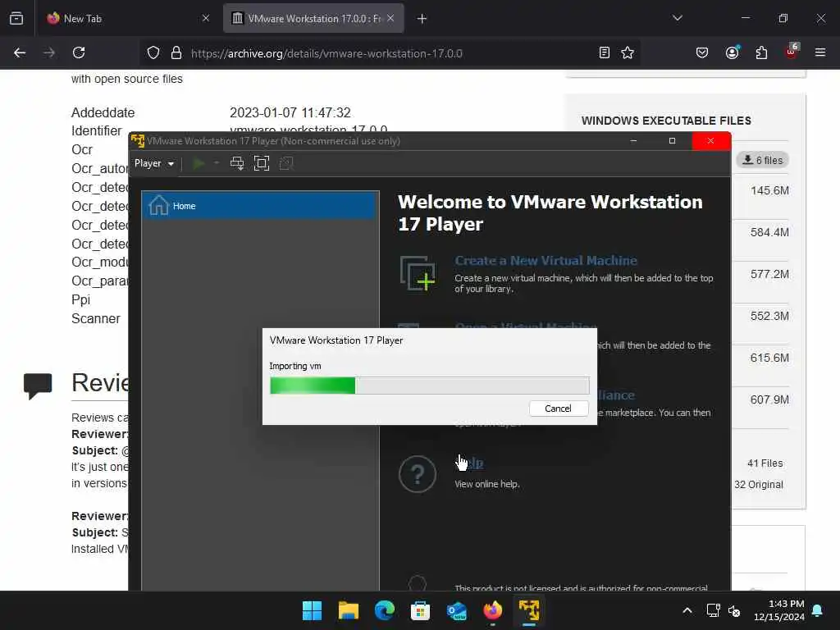Click the Reviews speech bubble icon
The width and height of the screenshot is (840, 630).
(x=38, y=386)
